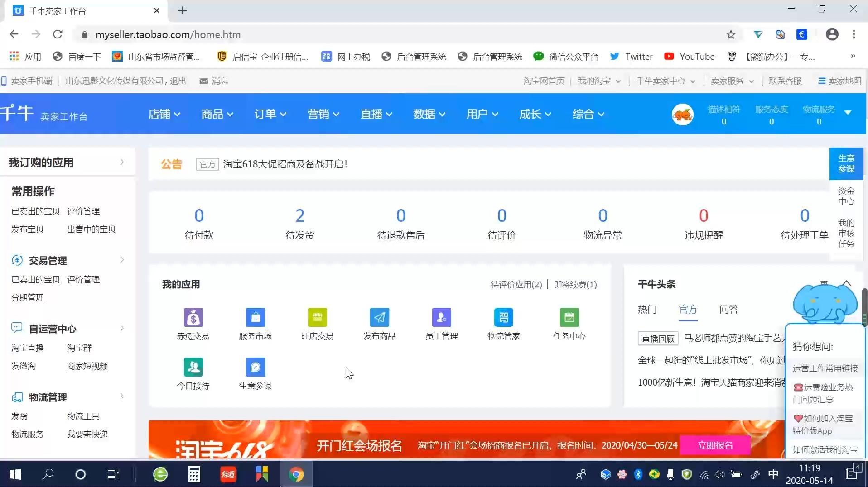
Task: Open Windows Start menu
Action: [15, 474]
